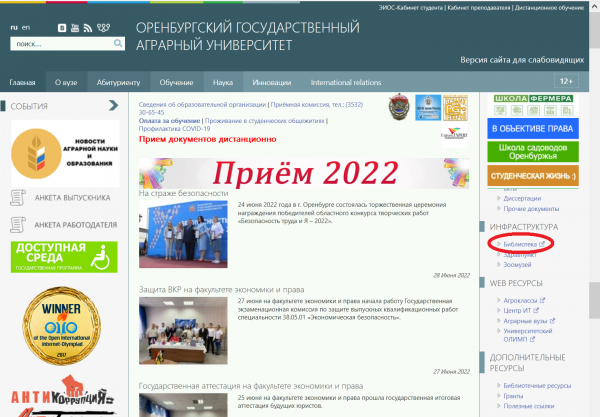Open the Главная menu item
600x417 pixels.
(23, 82)
